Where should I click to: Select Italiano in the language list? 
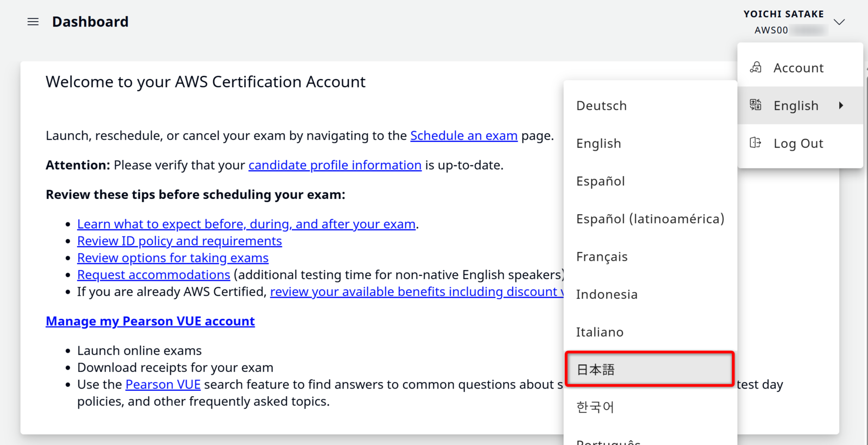point(650,332)
